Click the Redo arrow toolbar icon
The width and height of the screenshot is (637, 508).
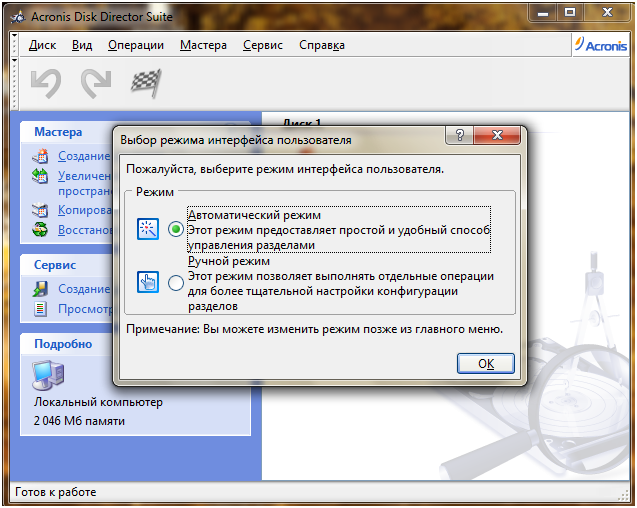(96, 83)
